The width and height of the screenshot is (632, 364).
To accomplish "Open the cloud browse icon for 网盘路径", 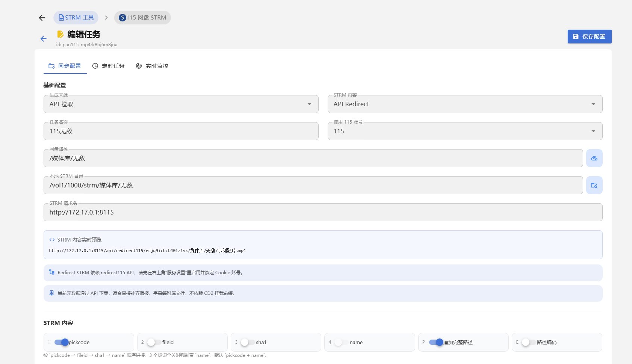I will pos(594,158).
